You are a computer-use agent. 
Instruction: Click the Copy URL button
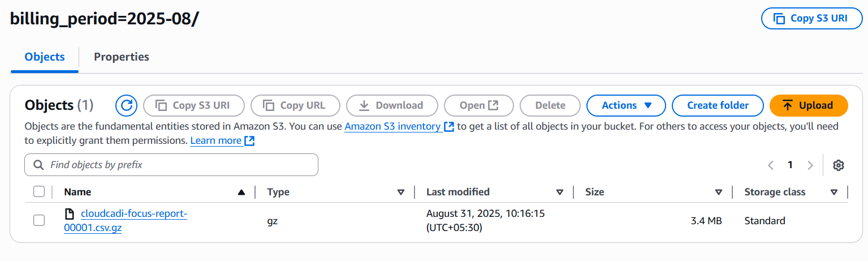[x=295, y=105]
